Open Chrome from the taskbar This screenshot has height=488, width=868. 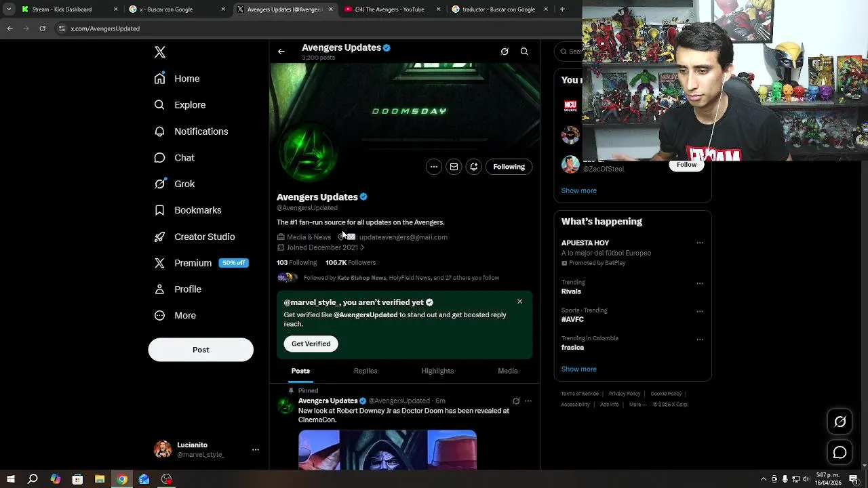(122, 479)
